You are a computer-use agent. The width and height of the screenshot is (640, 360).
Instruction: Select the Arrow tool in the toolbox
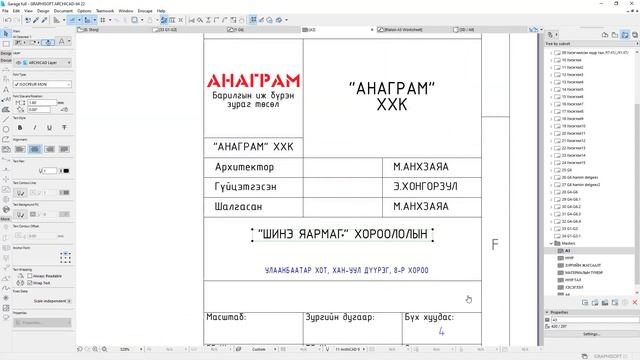point(6,33)
